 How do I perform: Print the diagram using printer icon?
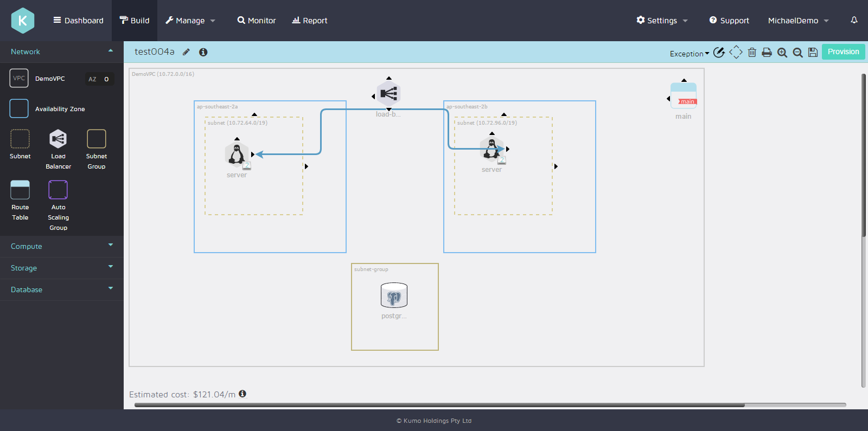[x=767, y=53]
